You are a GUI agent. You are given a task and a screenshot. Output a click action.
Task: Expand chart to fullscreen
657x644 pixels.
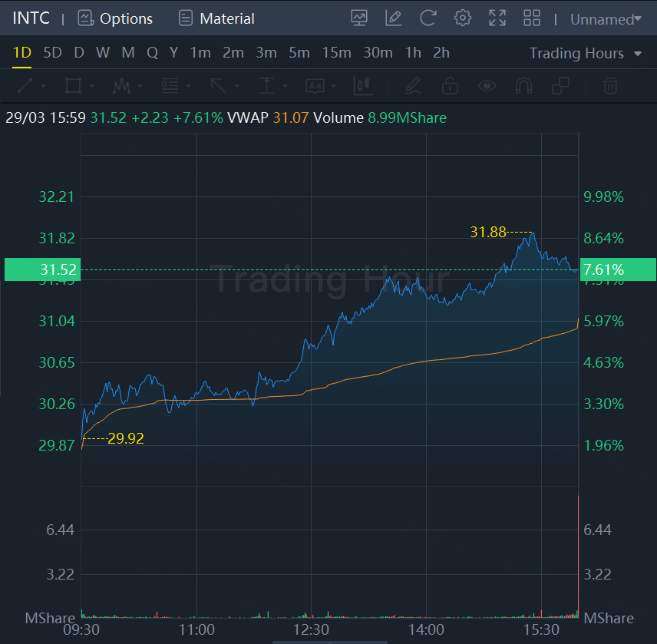point(497,18)
